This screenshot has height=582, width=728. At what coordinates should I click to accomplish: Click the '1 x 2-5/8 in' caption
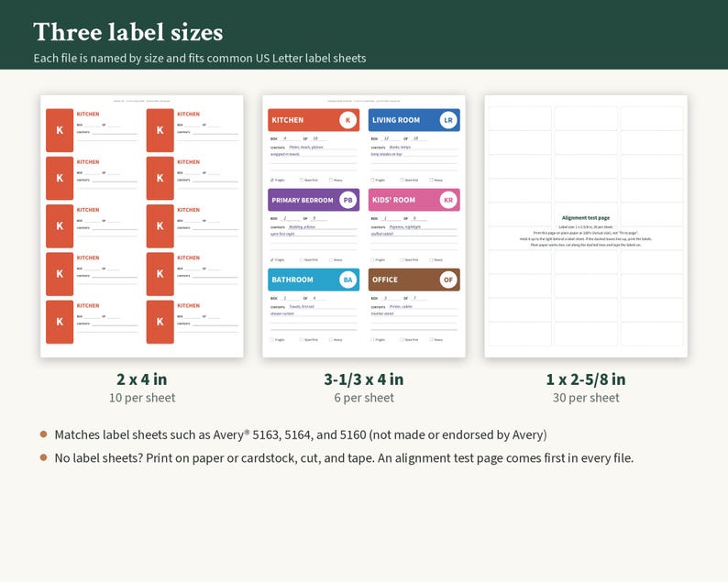point(586,379)
